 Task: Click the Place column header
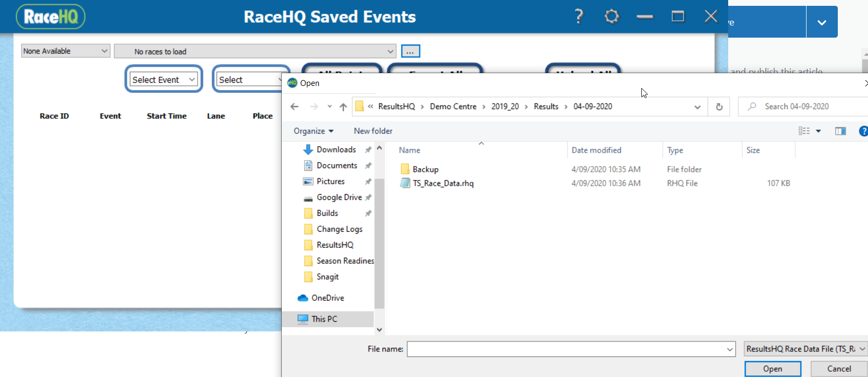click(263, 116)
